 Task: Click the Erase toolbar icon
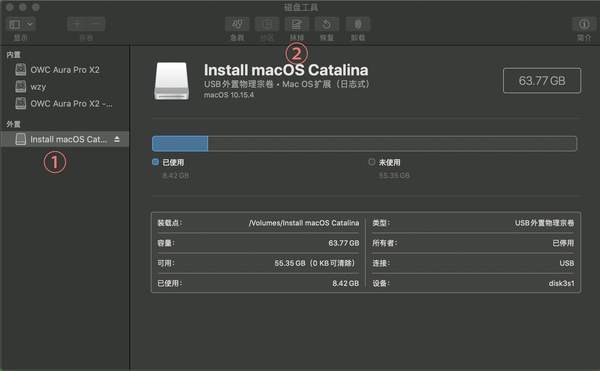click(x=297, y=24)
